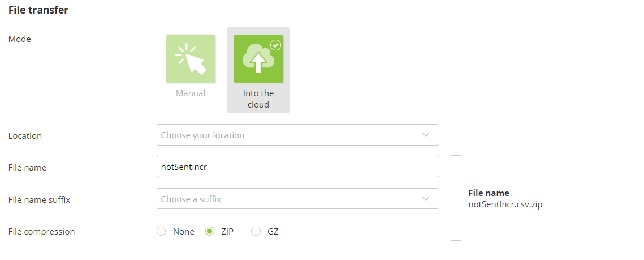644x260 pixels.
Task: Click the 'File compression' field label
Action: (41, 232)
